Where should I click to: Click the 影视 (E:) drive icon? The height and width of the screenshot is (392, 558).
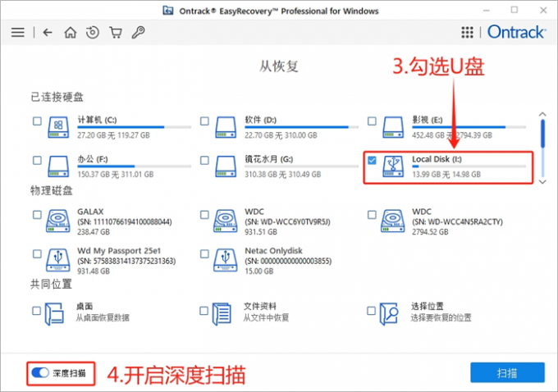click(x=393, y=127)
